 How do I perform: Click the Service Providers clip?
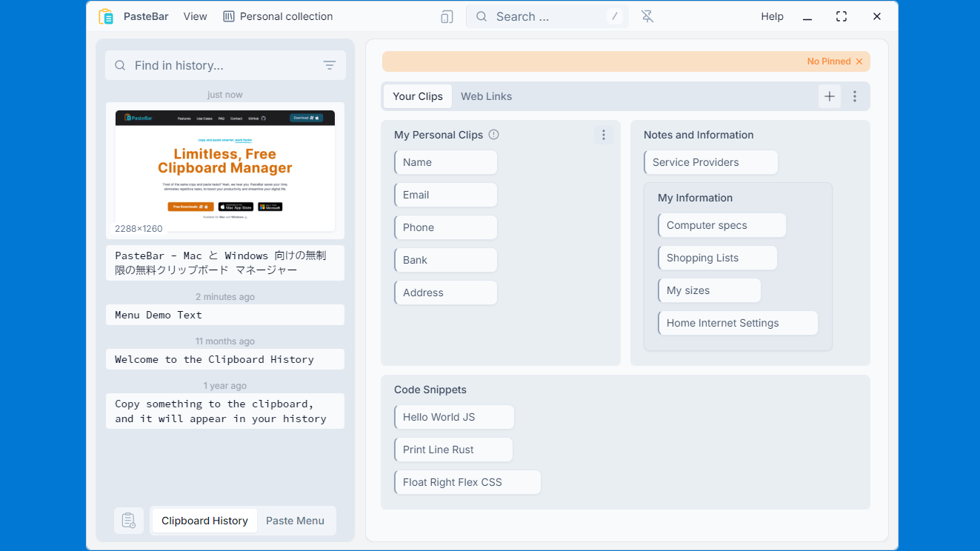(711, 162)
